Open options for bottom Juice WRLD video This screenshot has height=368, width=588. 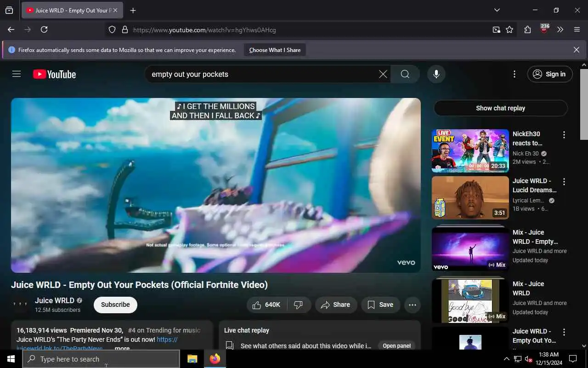point(564,332)
